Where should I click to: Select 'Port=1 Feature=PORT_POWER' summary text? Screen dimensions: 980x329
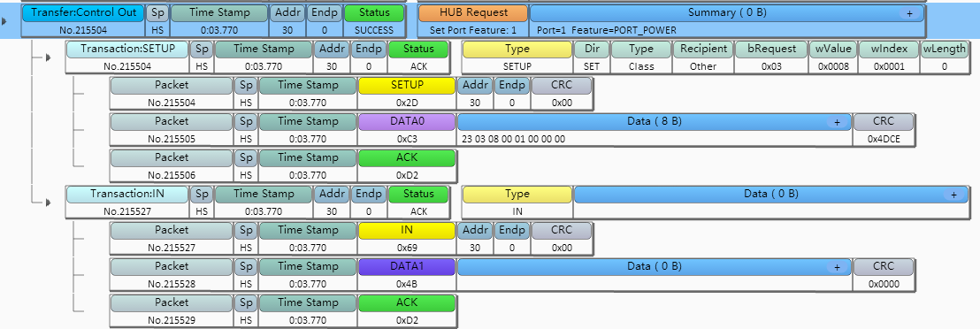(606, 29)
